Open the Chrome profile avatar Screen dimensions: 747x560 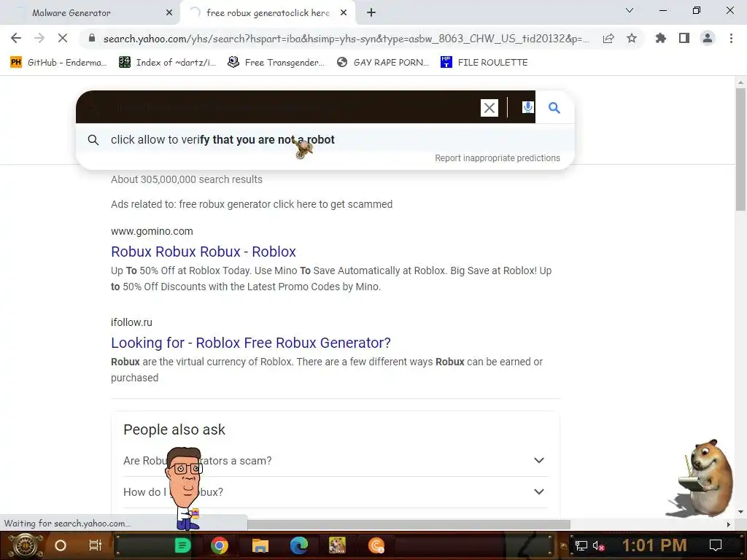click(x=708, y=38)
